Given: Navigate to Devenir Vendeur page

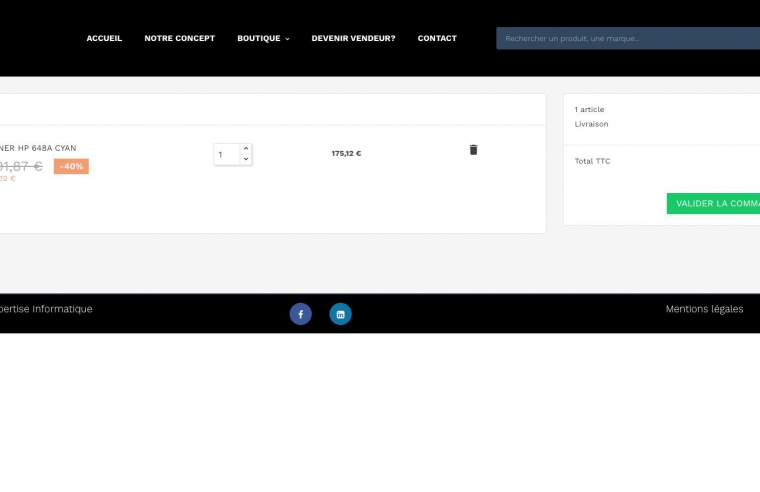Looking at the screenshot, I should coord(353,38).
